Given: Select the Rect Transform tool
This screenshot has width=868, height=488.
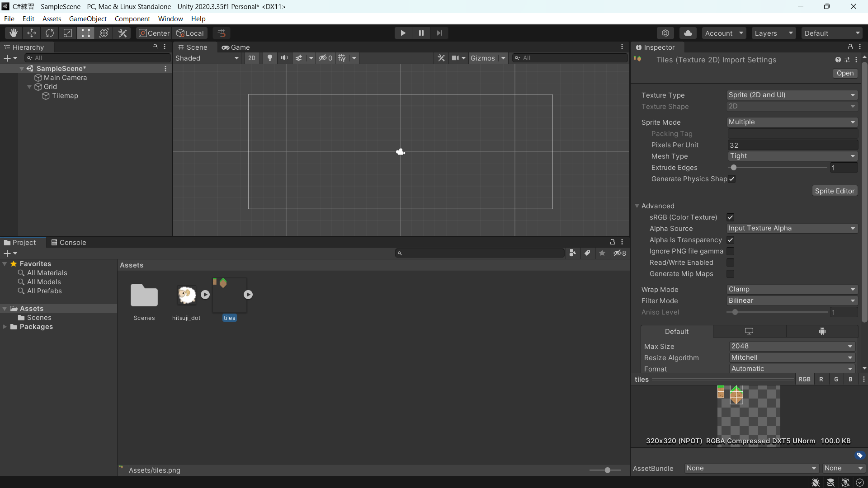Looking at the screenshot, I should [85, 33].
